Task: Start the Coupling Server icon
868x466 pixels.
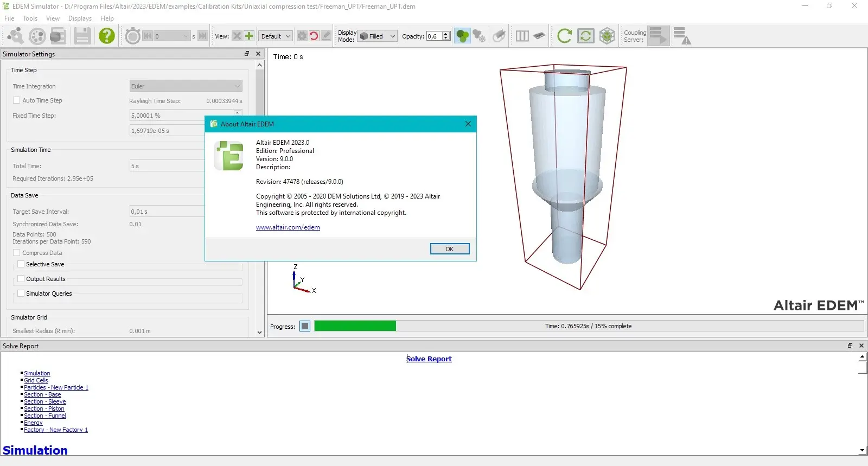Action: 659,36
